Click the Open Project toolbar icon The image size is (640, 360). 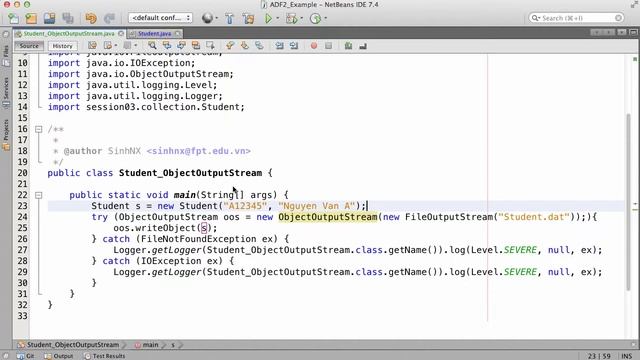pyautogui.click(x=49, y=18)
